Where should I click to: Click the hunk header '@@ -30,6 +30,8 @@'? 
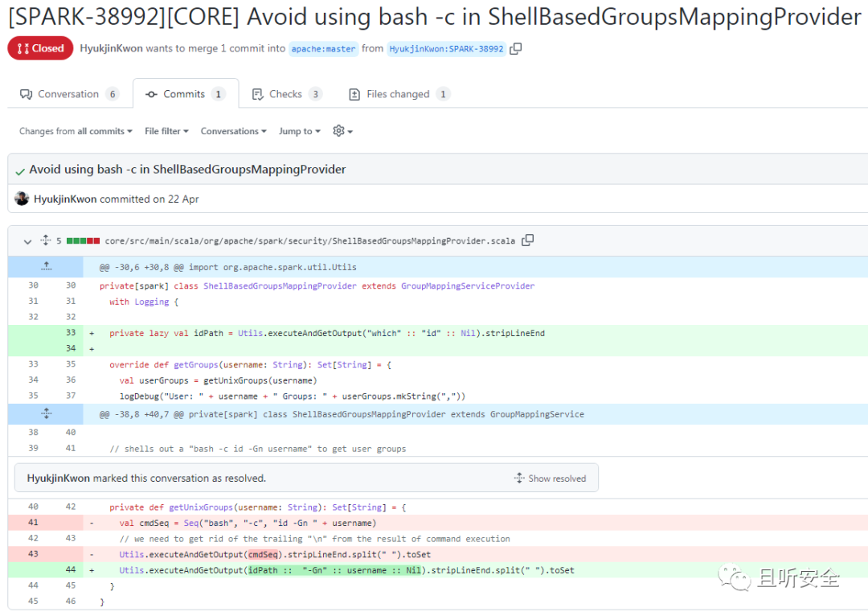[228, 267]
